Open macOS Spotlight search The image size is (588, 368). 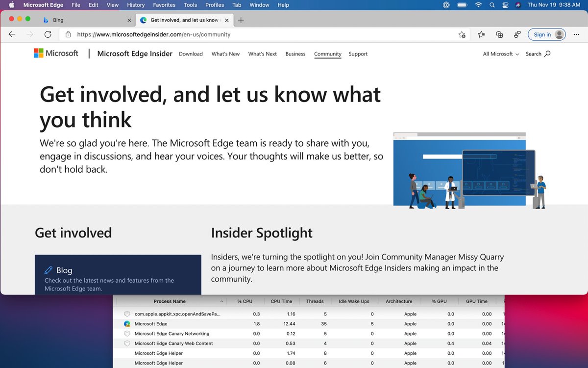[492, 5]
